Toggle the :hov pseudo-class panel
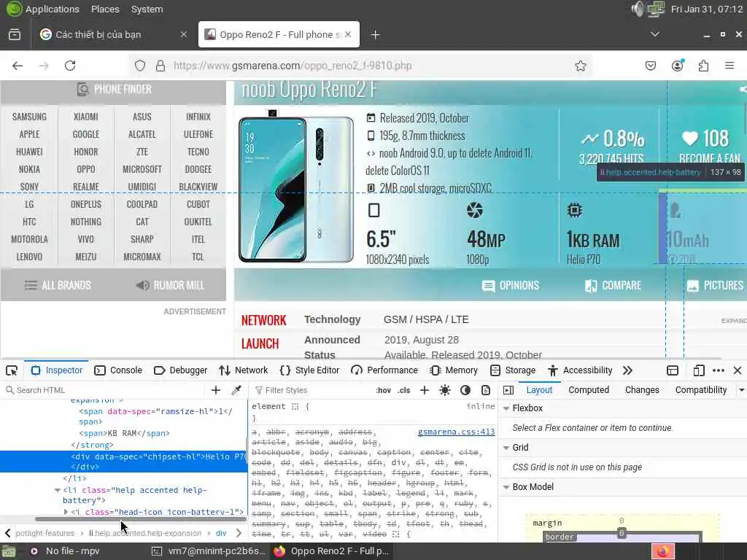 pyautogui.click(x=384, y=390)
